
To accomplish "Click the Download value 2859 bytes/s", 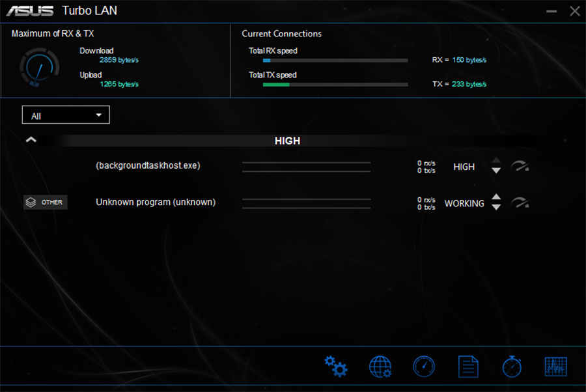I will pyautogui.click(x=119, y=60).
